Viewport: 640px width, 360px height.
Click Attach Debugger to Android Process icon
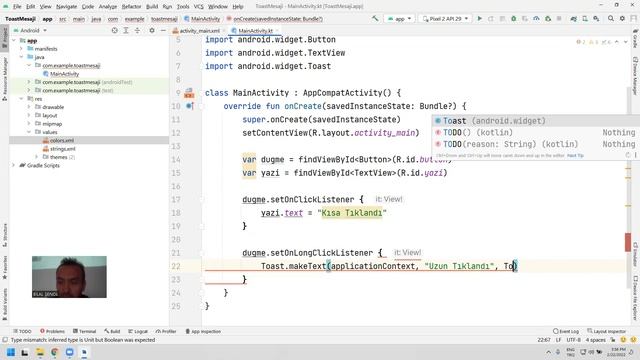tap(548, 19)
